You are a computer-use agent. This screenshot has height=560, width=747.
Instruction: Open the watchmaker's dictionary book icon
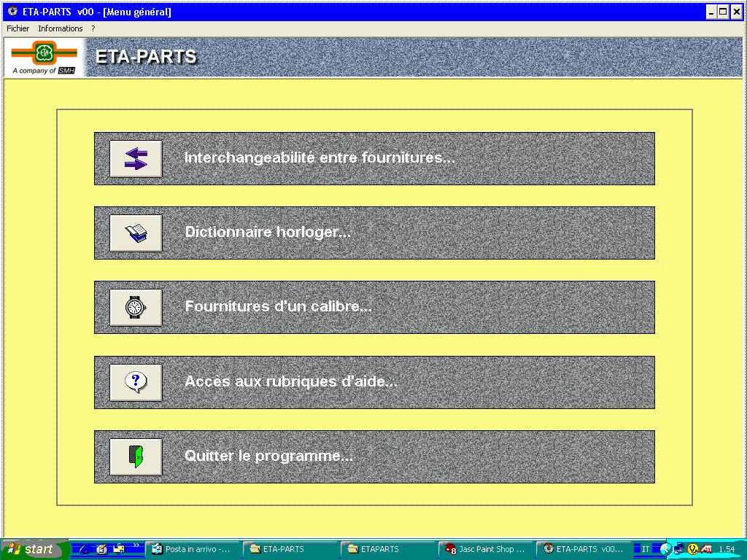pyautogui.click(x=135, y=233)
